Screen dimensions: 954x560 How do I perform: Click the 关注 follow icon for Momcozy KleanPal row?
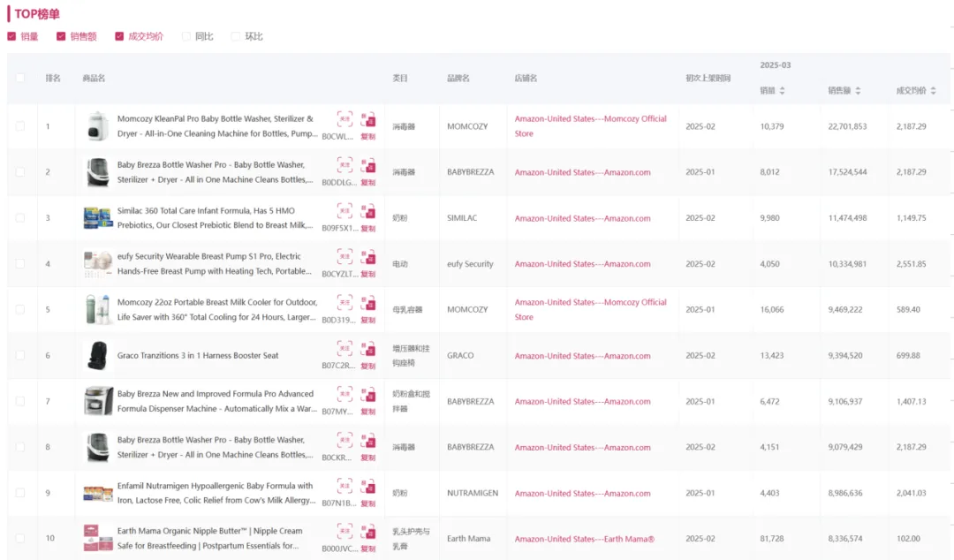coord(344,118)
